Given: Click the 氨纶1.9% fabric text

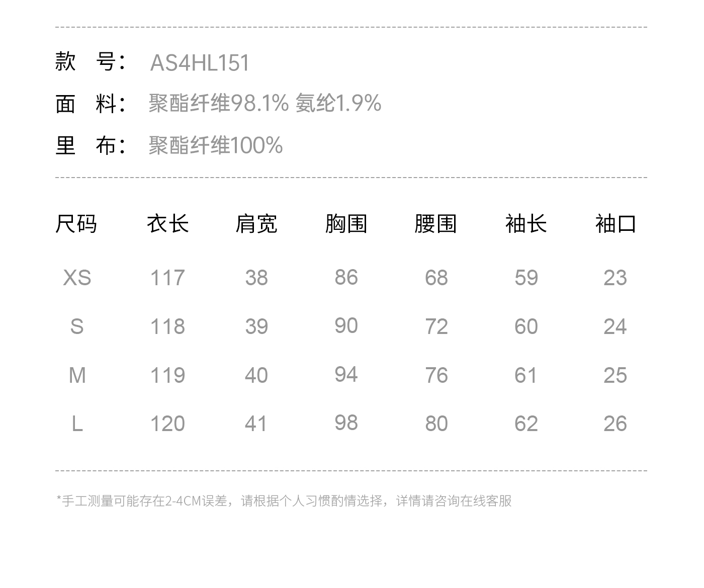Looking at the screenshot, I should [338, 104].
